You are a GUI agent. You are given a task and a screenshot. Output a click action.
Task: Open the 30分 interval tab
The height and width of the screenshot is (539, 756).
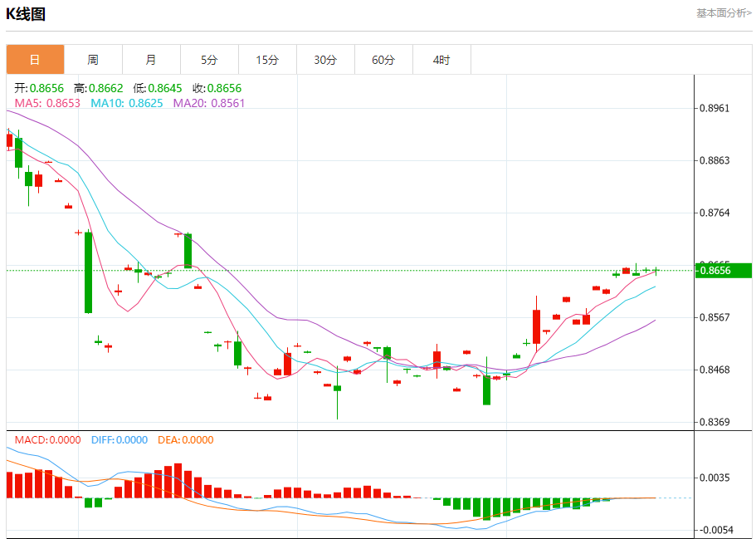click(325, 59)
